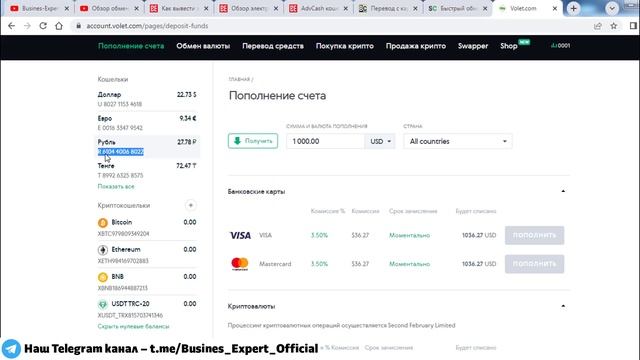Click the browser forward arrow

click(27, 26)
